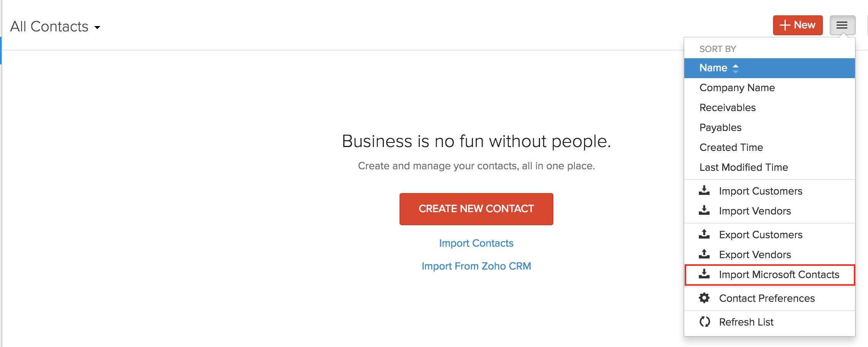Click the Export Customers upload icon
Image resolution: width=868 pixels, height=347 pixels.
704,234
